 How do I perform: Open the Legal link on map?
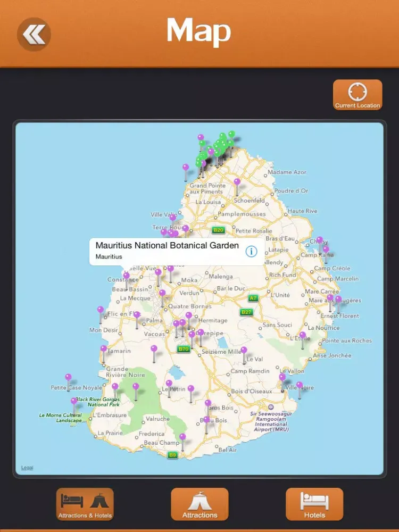pos(27,468)
